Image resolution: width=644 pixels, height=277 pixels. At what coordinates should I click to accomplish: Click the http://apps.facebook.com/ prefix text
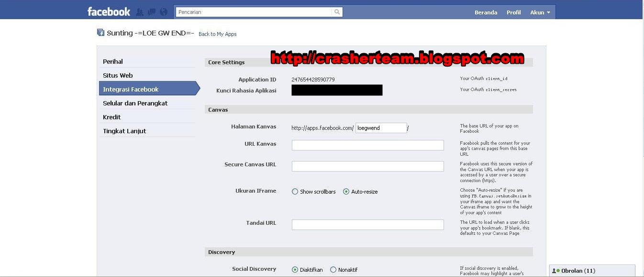click(322, 128)
